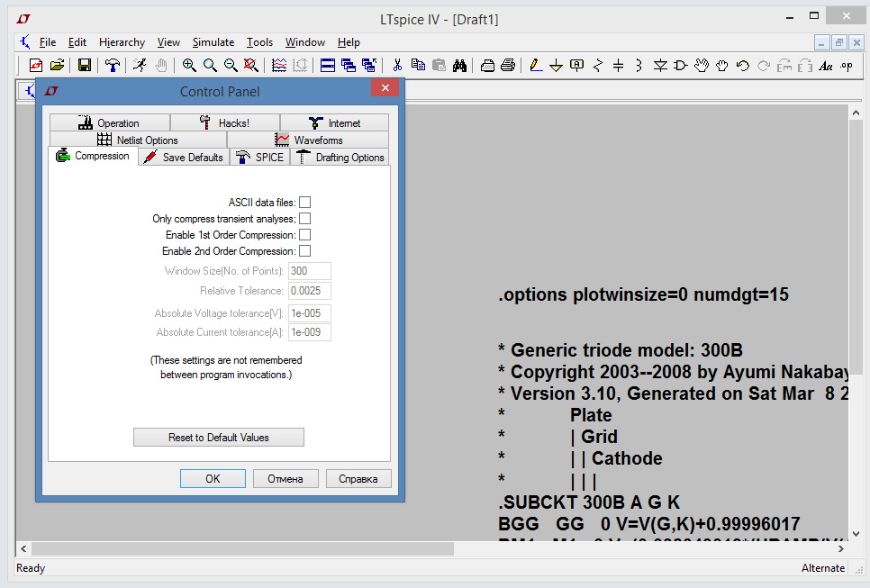Viewport: 870px width, 588px height.
Task: Place a Ground symbol from toolbar
Action: pyautogui.click(x=556, y=65)
